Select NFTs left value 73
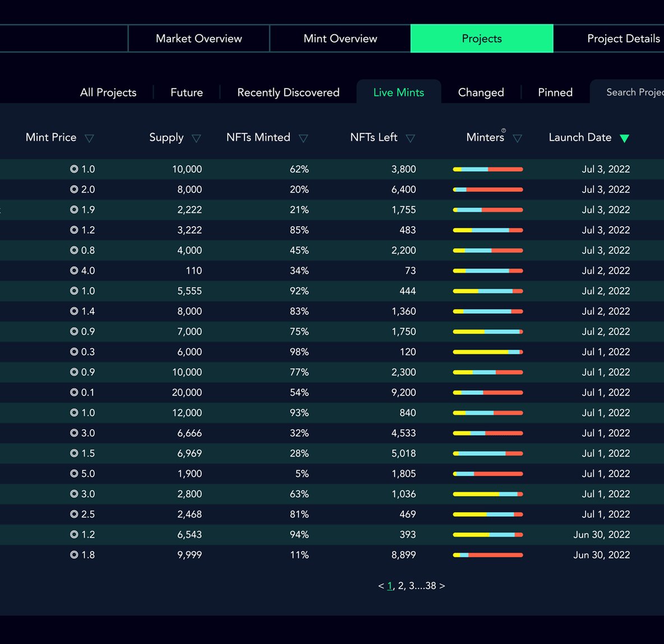Viewport: 664px width, 644px height. click(x=411, y=271)
